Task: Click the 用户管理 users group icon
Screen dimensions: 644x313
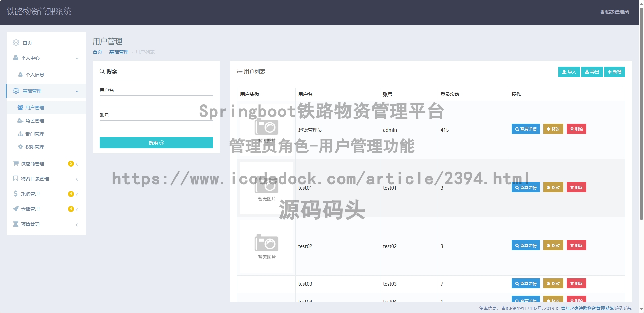Action: pos(20,107)
